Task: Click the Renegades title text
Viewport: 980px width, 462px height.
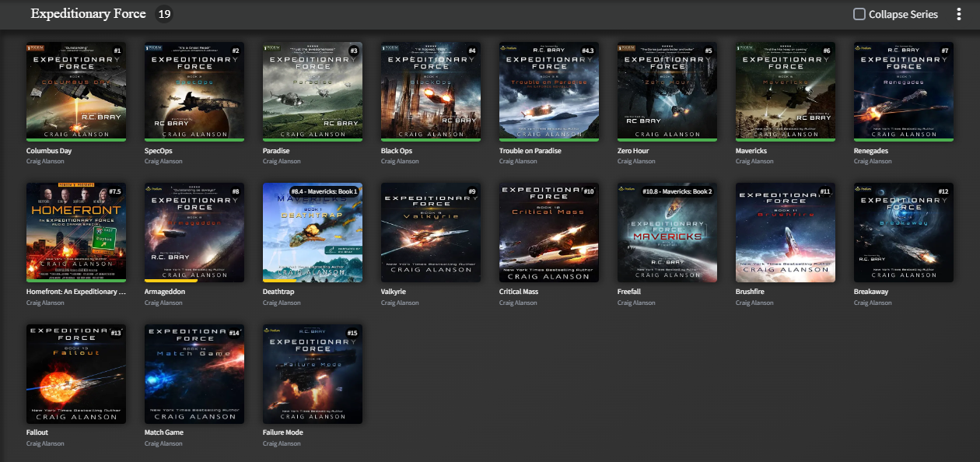Action: pyautogui.click(x=871, y=151)
